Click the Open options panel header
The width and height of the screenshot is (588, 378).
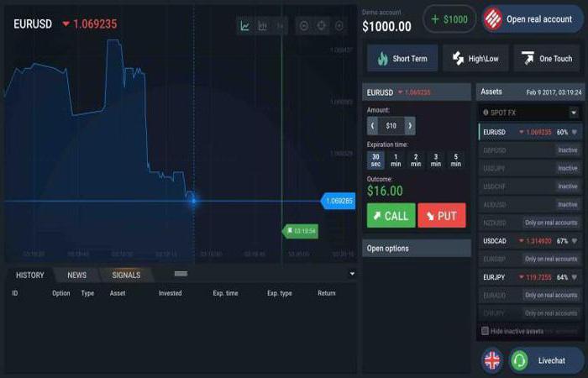(x=417, y=249)
